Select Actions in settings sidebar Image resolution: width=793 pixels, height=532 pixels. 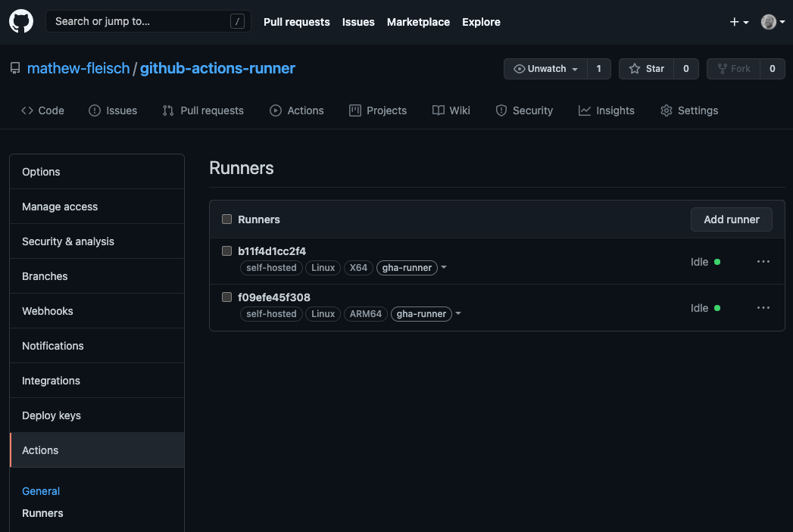tap(97, 450)
